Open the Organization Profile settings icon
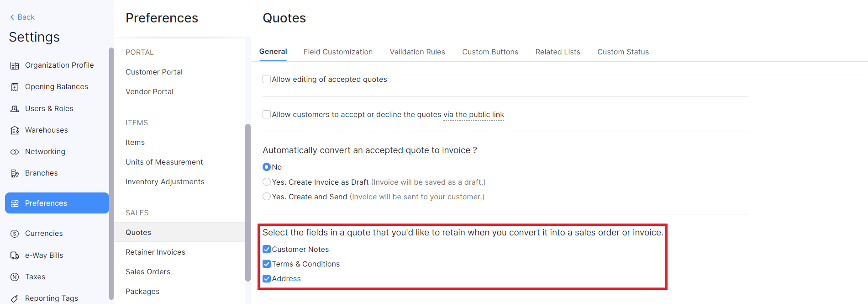868x304 pixels. (15, 65)
